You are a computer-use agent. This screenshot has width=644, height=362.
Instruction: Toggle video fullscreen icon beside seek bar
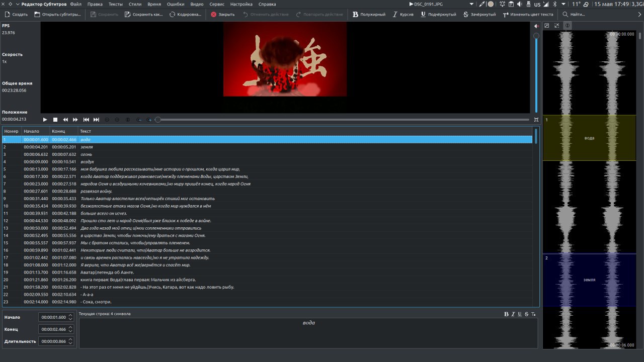536,120
